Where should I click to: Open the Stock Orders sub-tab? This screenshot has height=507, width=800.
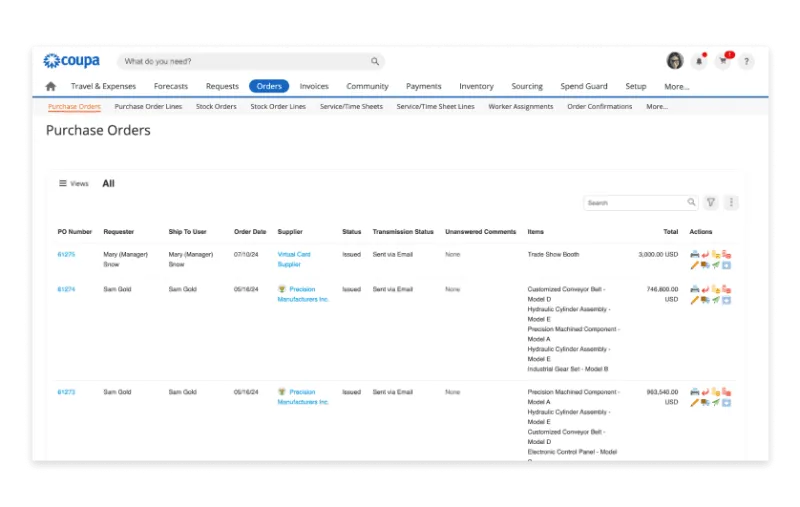click(x=216, y=107)
